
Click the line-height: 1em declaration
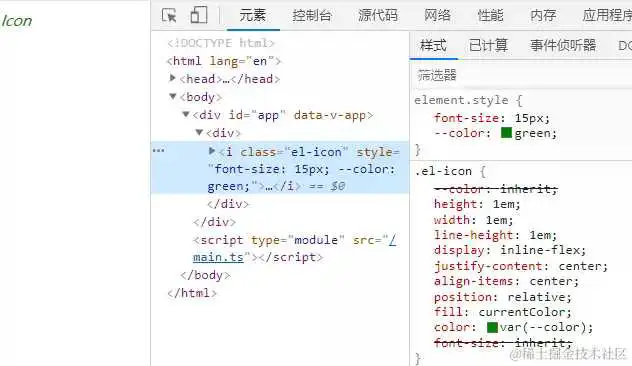point(495,235)
